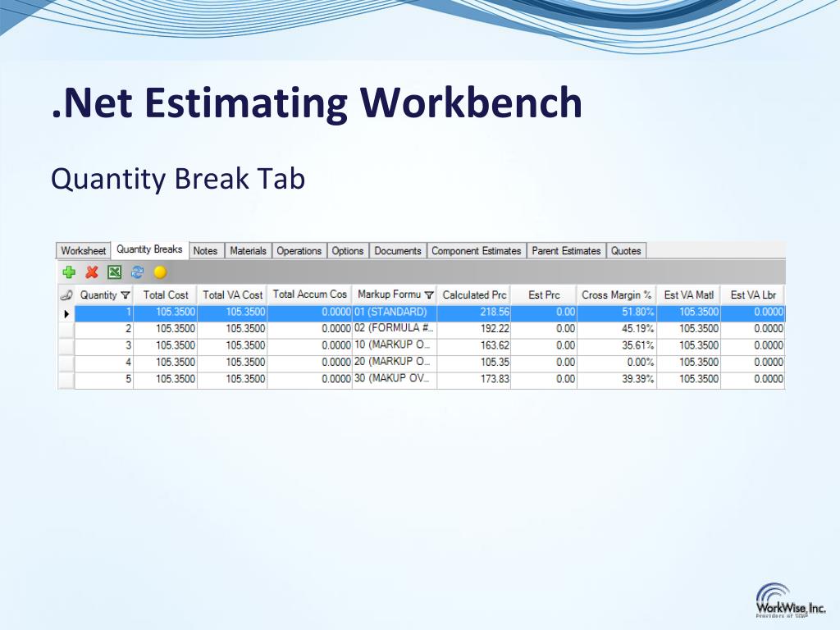Click the yellow circle toolbar icon
This screenshot has height=630, width=840.
pos(160,272)
